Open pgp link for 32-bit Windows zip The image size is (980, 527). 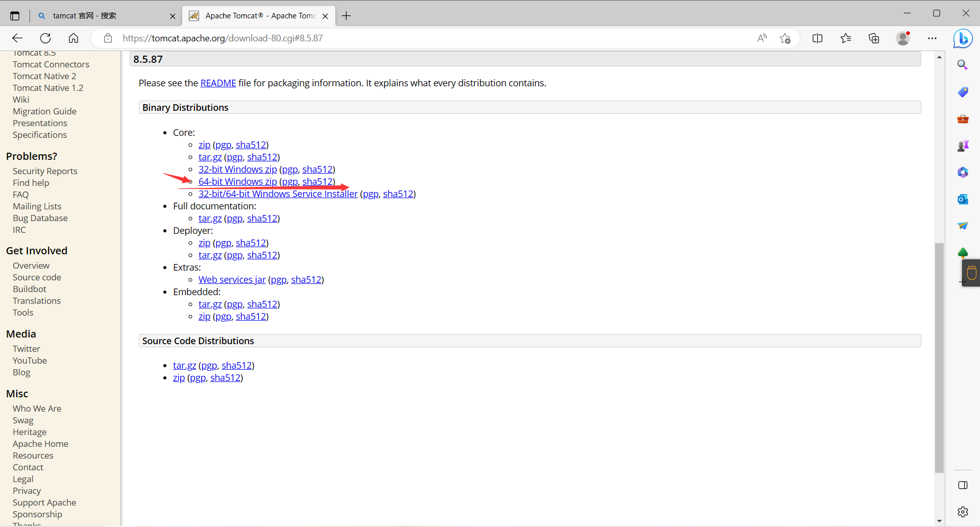coord(290,170)
